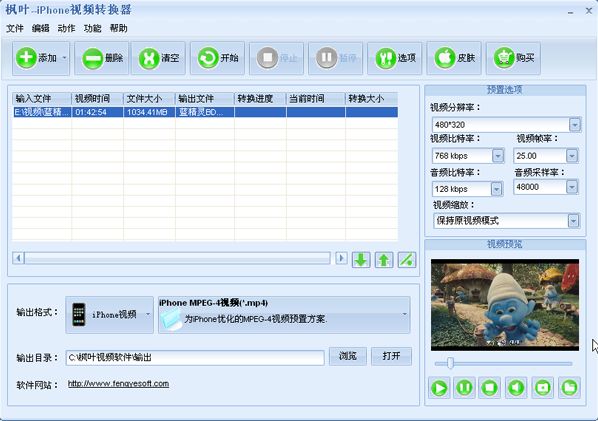Click the 输出目录 path input field

(x=195, y=358)
